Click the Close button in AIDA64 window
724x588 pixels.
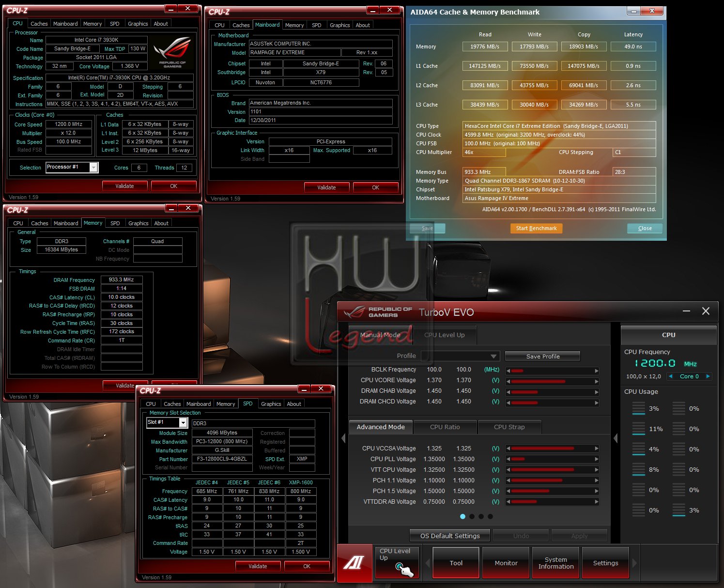point(645,228)
